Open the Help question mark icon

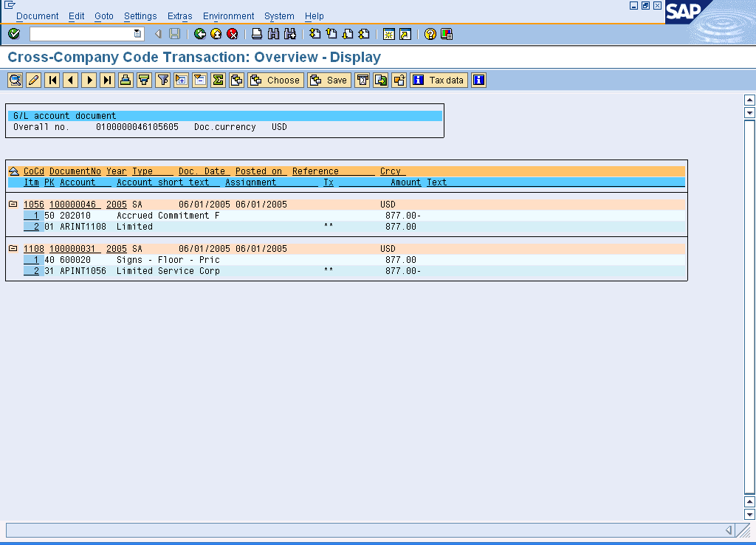pyautogui.click(x=430, y=34)
